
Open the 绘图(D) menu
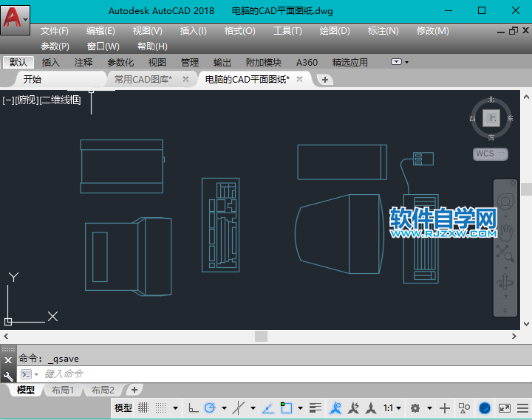335,31
